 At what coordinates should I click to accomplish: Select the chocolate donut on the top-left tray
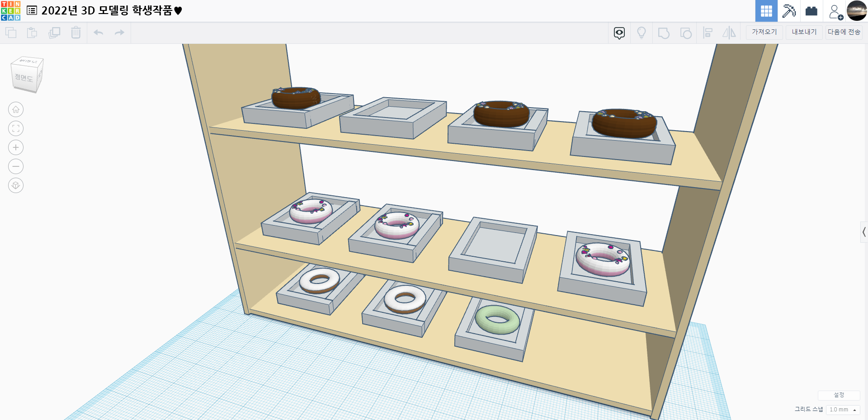click(x=296, y=97)
